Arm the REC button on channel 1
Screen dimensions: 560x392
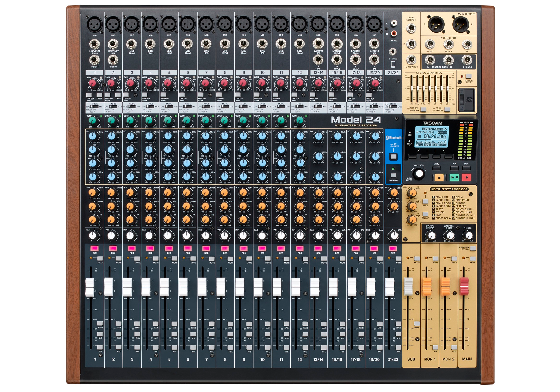(x=94, y=248)
